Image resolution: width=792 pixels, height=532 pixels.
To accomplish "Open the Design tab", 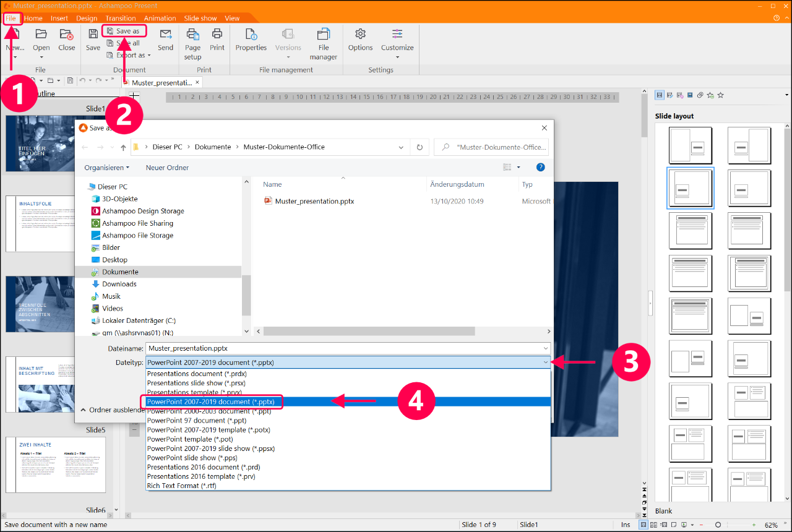I will click(87, 18).
